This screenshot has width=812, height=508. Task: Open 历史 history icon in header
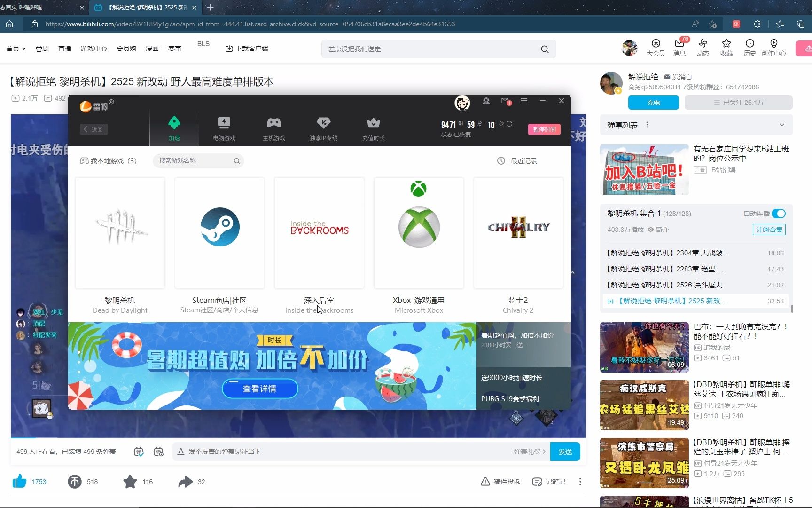[x=750, y=48]
